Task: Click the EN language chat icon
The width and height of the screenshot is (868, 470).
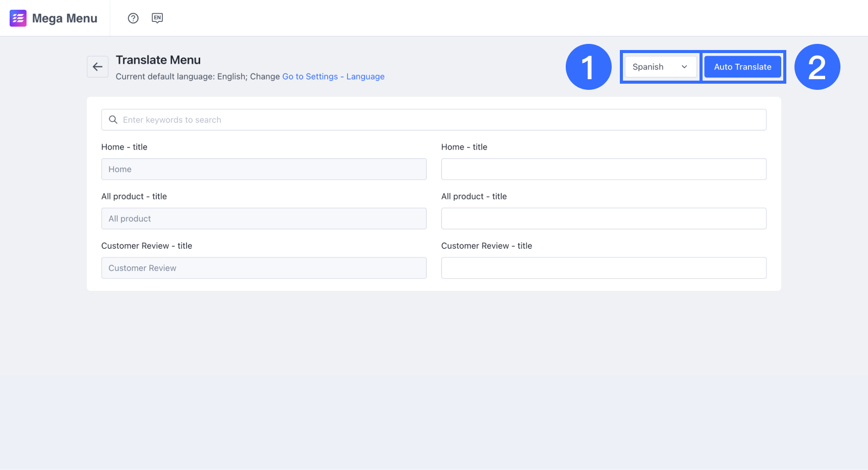Action: point(157,18)
